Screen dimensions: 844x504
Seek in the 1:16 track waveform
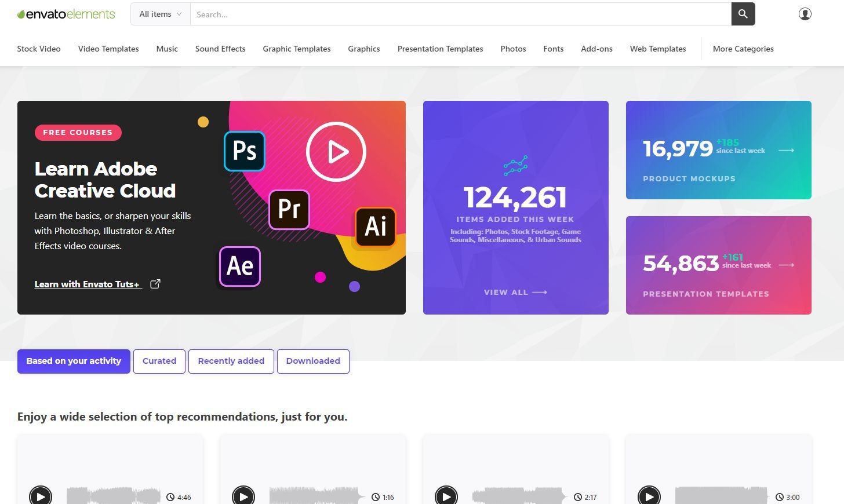coord(316,496)
